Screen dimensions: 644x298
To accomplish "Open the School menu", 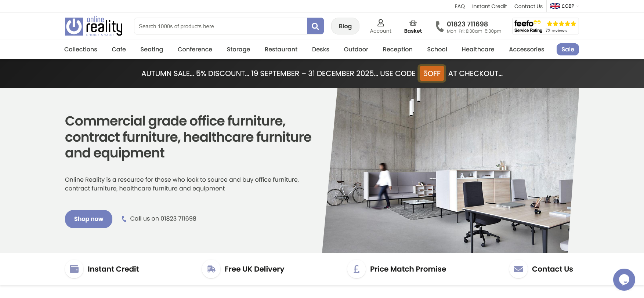I will click(x=437, y=49).
